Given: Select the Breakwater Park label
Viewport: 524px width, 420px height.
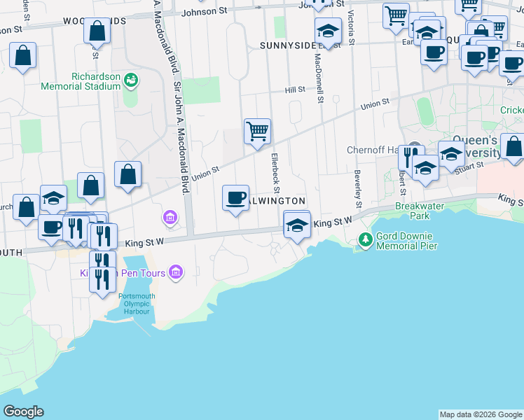Looking at the screenshot, I should 420,211.
